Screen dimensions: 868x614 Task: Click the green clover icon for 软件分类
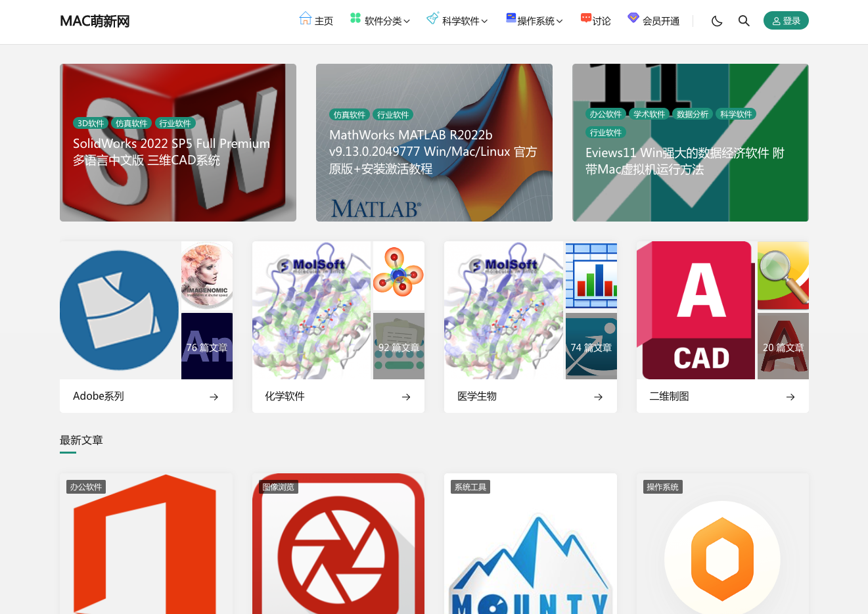coord(355,18)
